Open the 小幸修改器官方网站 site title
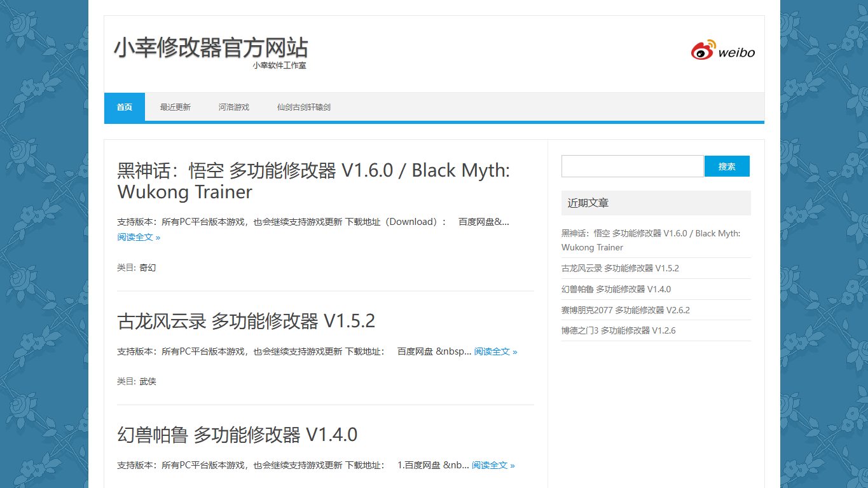The height and width of the screenshot is (488, 868). (x=210, y=48)
